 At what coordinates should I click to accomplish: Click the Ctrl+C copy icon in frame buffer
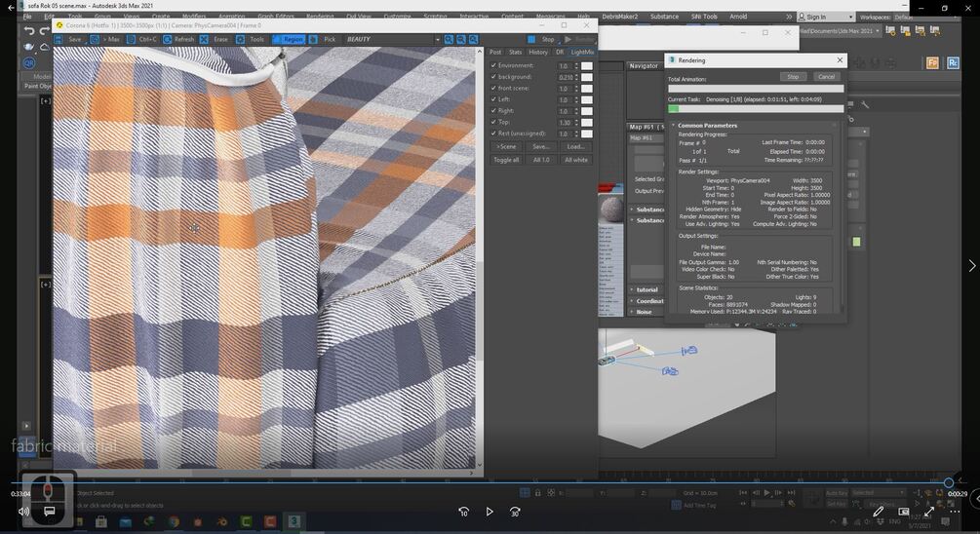click(131, 39)
